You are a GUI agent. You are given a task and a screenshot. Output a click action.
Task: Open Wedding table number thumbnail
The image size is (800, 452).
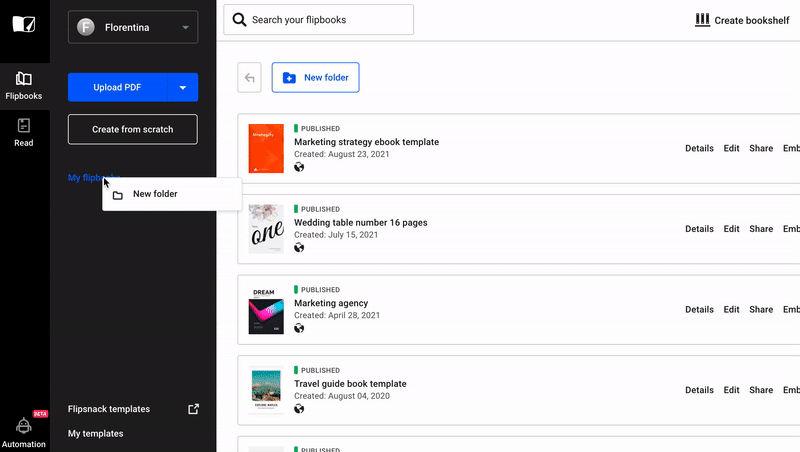[266, 229]
